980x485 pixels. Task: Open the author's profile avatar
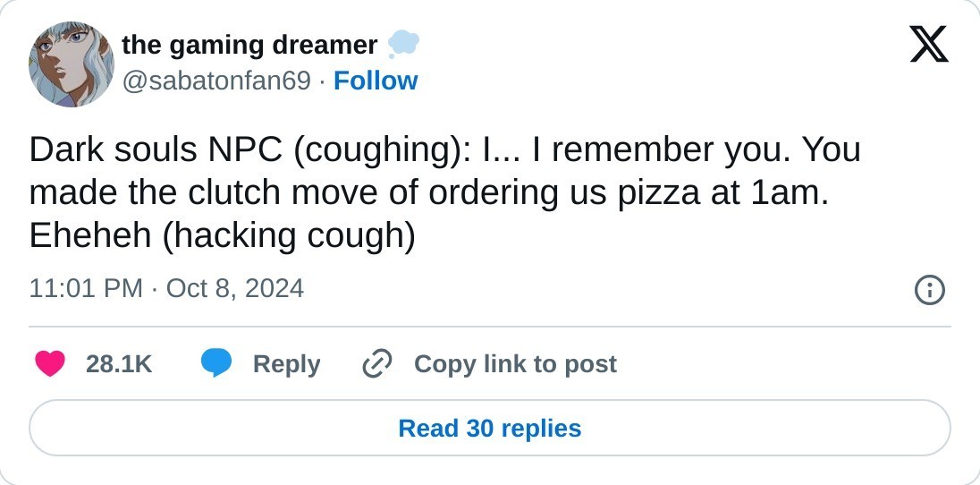coord(72,64)
